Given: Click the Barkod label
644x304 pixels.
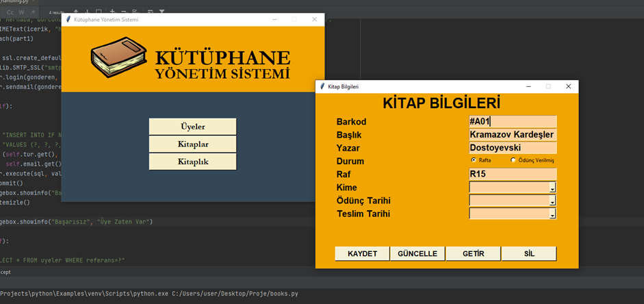Looking at the screenshot, I should click(351, 122).
